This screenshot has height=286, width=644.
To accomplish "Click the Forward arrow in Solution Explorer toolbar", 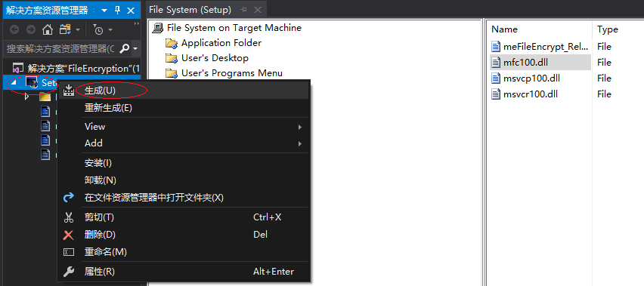I will 30,29.
